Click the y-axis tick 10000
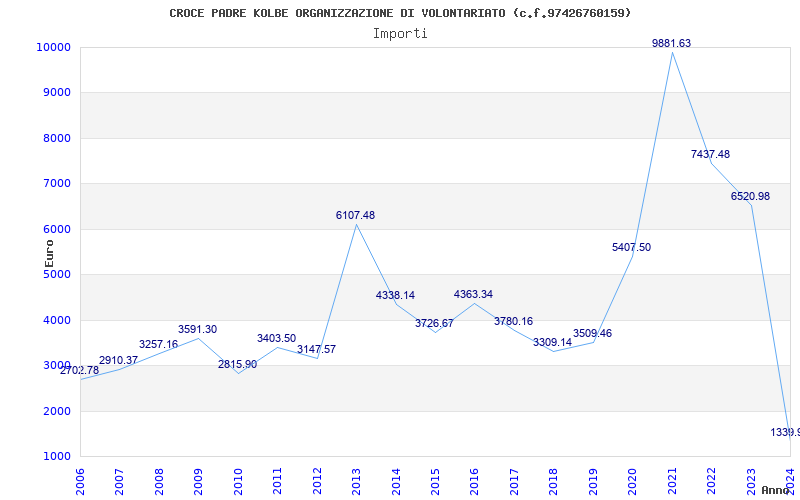This screenshot has height=500, width=800. 53,47
